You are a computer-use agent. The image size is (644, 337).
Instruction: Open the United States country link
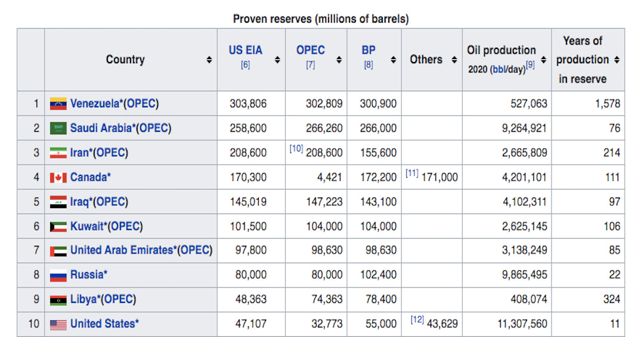tap(103, 324)
